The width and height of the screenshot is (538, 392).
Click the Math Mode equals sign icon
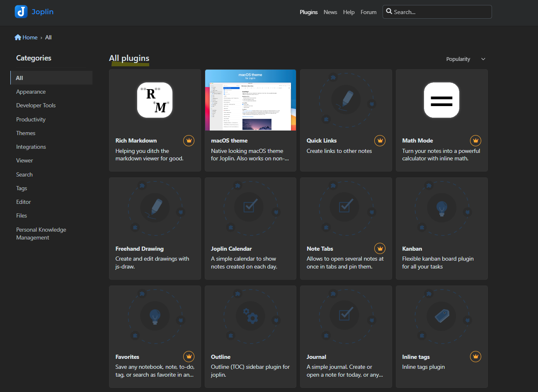[x=441, y=100]
